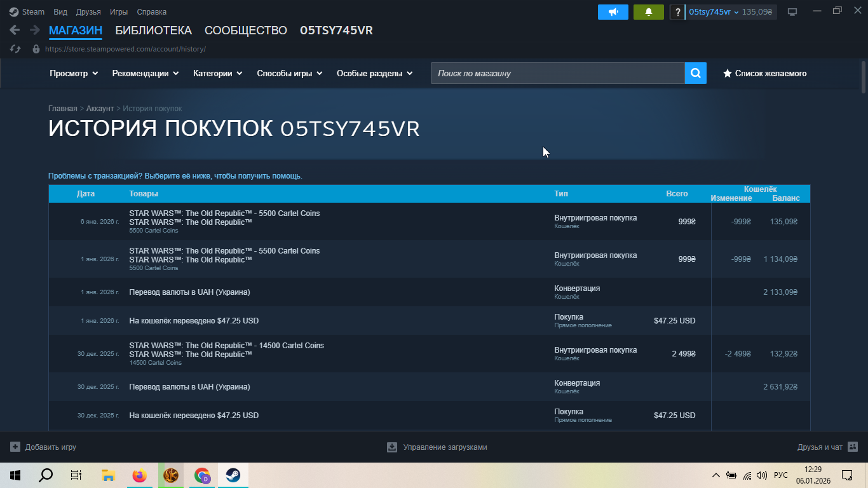Open the Windows notification center icon
This screenshot has width=868, height=488.
(x=847, y=475)
